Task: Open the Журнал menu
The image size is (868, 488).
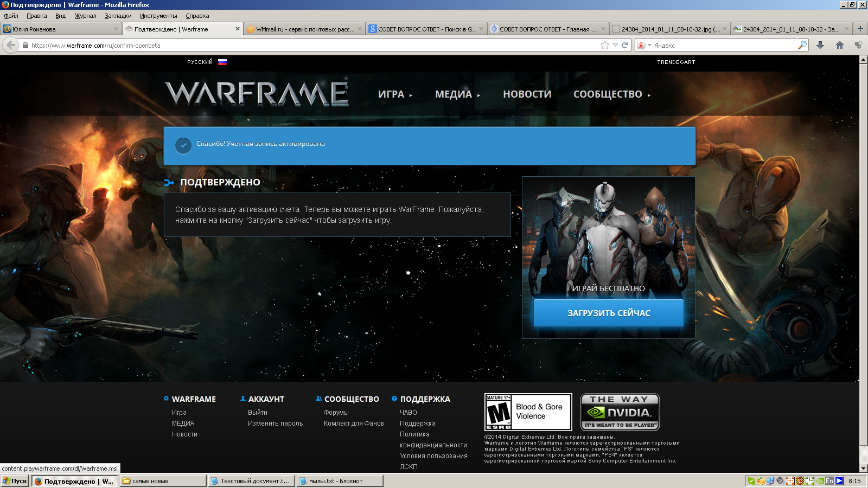Action: [85, 16]
